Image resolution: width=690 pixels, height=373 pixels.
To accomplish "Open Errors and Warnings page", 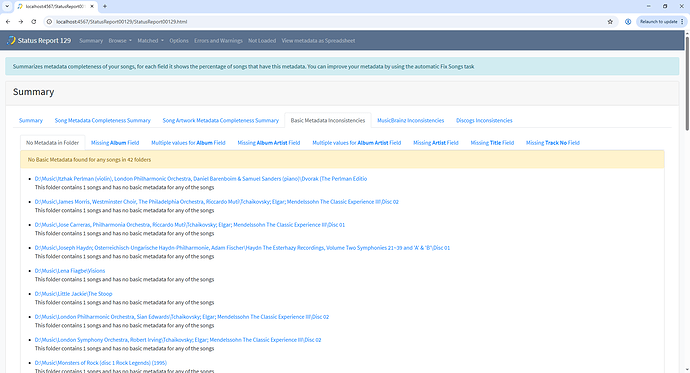I will pos(218,40).
